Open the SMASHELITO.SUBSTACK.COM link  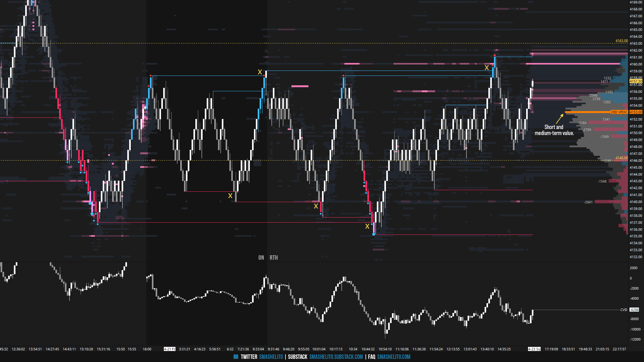click(x=336, y=357)
